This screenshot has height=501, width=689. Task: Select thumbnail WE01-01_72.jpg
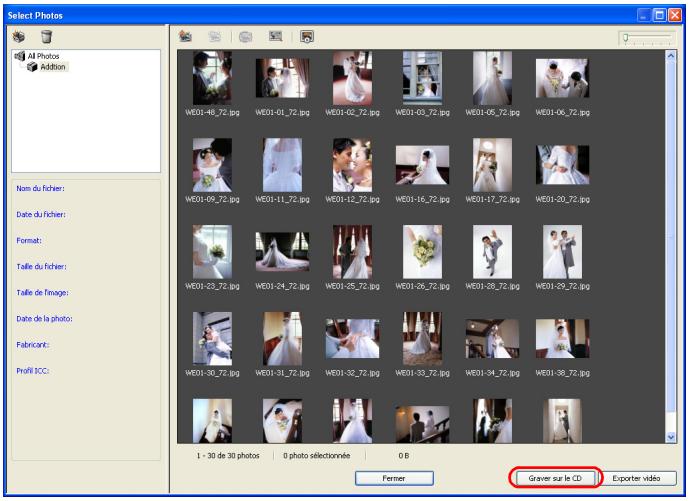(x=282, y=78)
